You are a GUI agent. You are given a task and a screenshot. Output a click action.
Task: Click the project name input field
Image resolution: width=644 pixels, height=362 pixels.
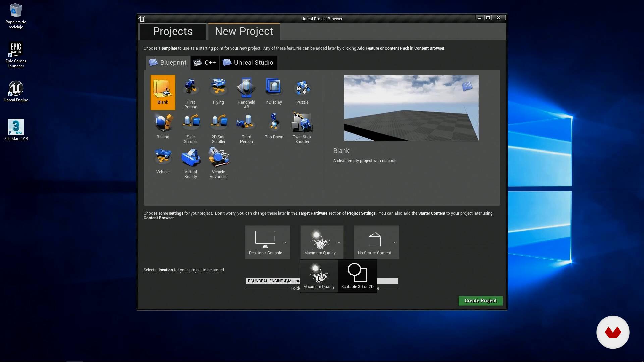click(x=387, y=281)
